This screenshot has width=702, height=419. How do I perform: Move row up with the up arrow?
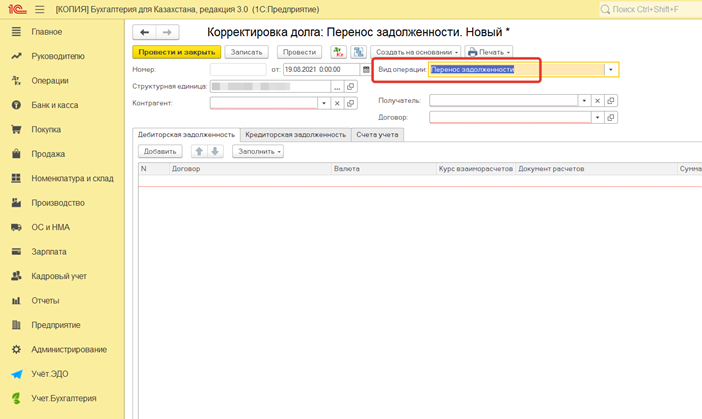pyautogui.click(x=198, y=151)
